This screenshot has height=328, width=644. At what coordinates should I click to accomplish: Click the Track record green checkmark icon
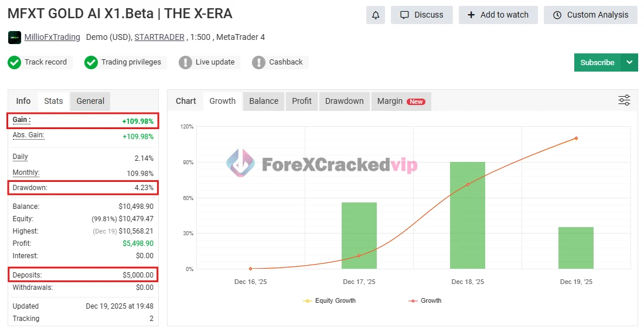14,62
